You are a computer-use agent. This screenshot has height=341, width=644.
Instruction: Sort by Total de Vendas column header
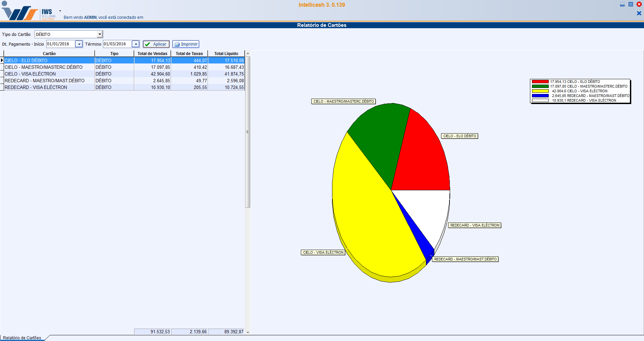pos(152,53)
